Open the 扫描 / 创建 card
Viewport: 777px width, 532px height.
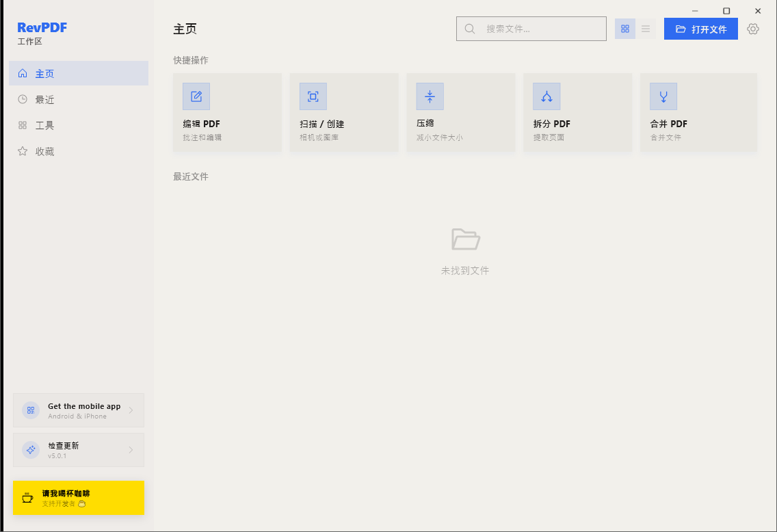(344, 112)
